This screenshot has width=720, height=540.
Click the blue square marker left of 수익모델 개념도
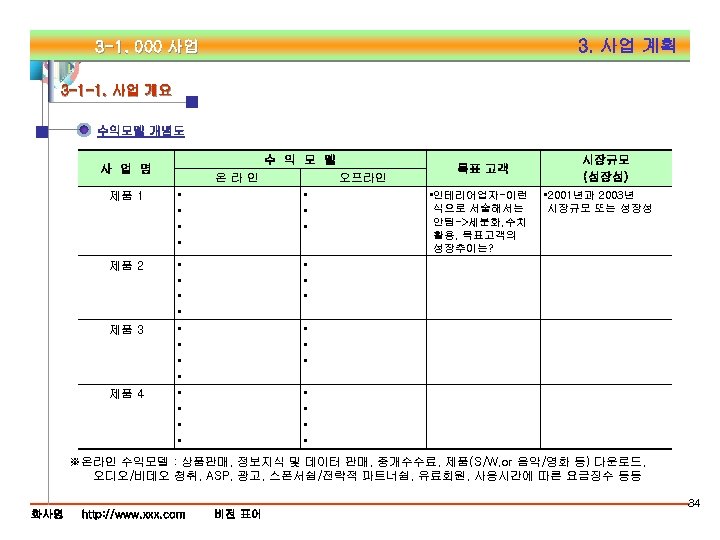[42, 132]
